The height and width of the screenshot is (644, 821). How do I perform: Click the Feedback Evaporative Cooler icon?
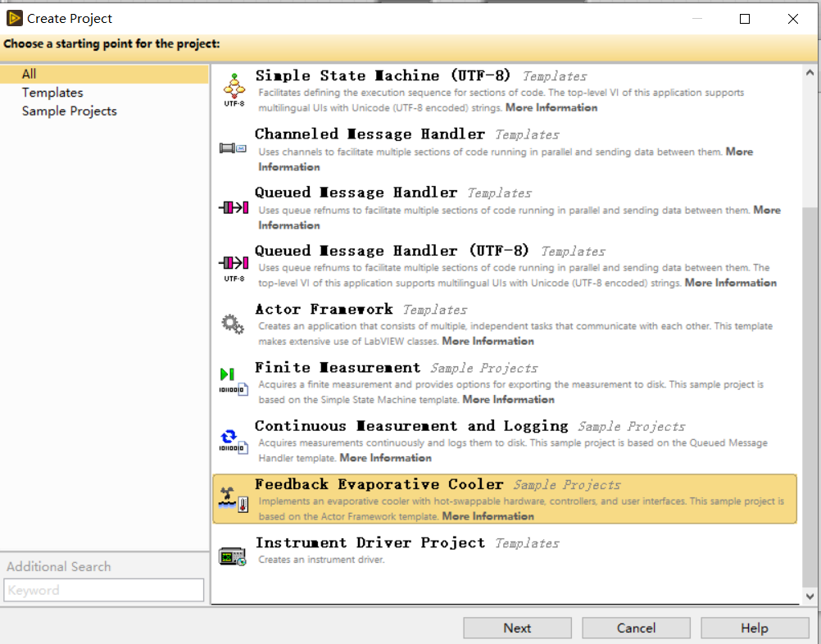234,499
